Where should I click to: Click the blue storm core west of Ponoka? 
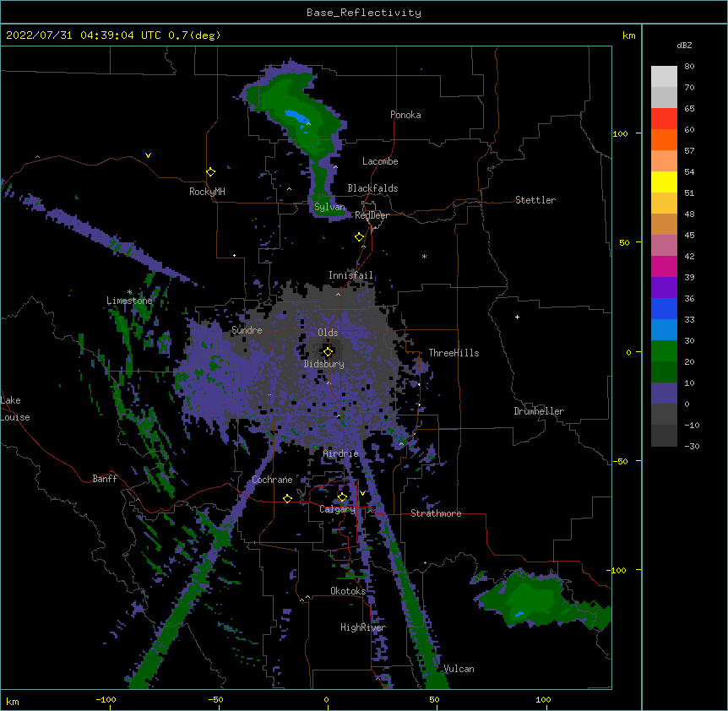296,117
